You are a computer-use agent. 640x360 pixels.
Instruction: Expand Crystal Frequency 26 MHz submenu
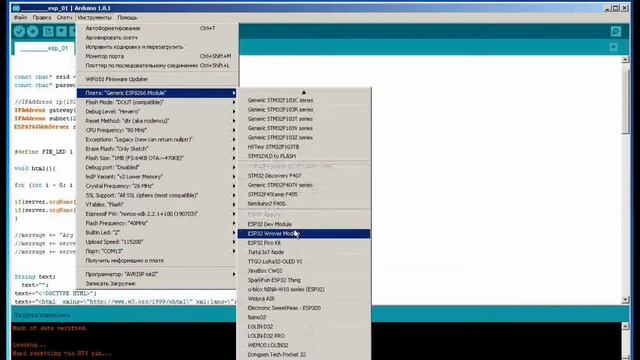click(157, 186)
